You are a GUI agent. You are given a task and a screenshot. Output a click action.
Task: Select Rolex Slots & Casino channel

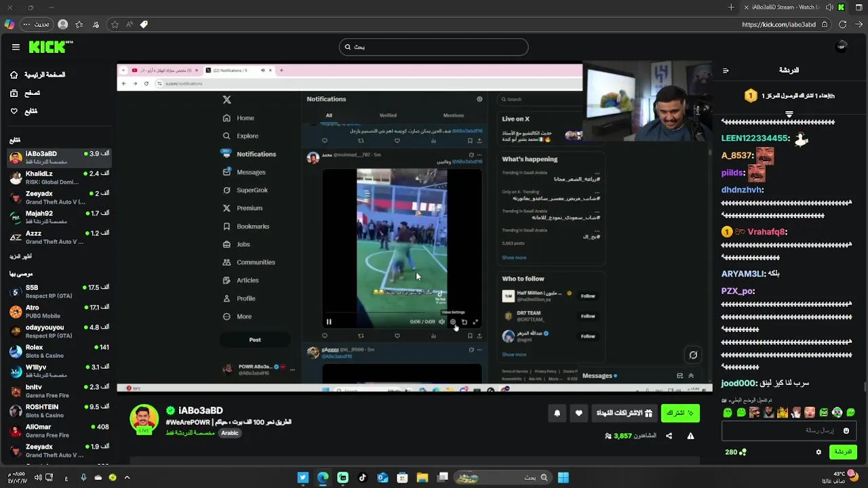tap(59, 351)
